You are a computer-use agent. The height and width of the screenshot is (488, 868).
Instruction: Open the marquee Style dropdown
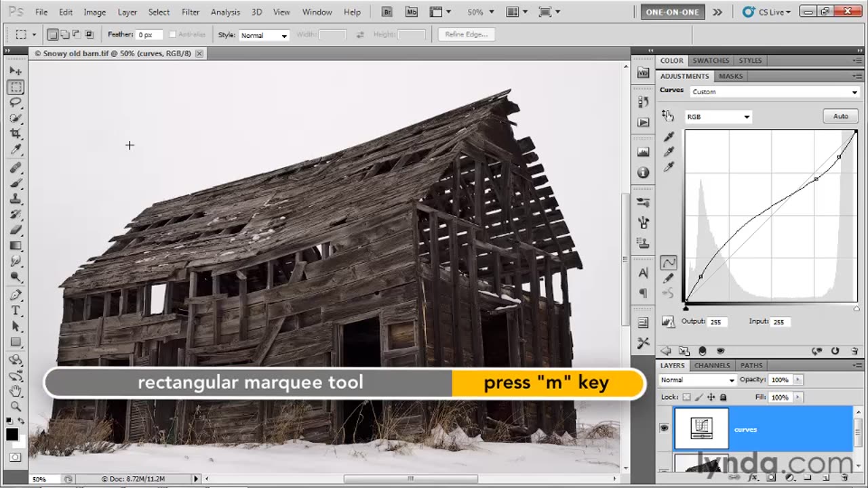[264, 35]
